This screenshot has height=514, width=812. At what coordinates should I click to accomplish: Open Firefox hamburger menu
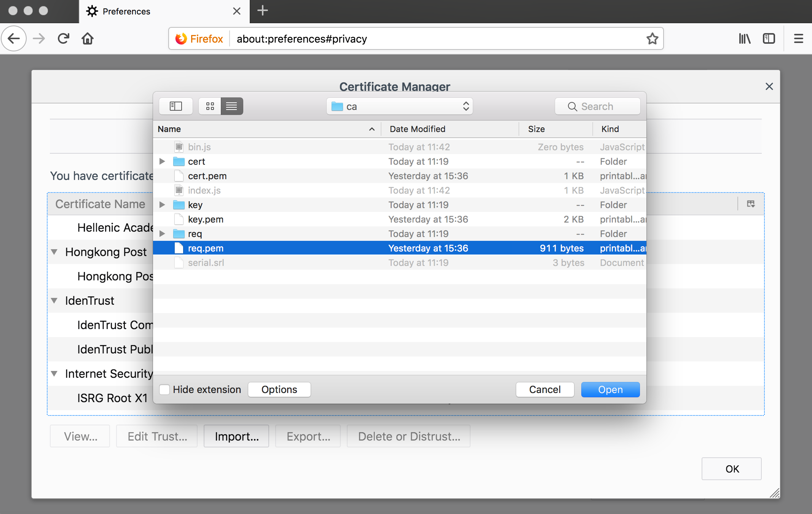(x=798, y=38)
